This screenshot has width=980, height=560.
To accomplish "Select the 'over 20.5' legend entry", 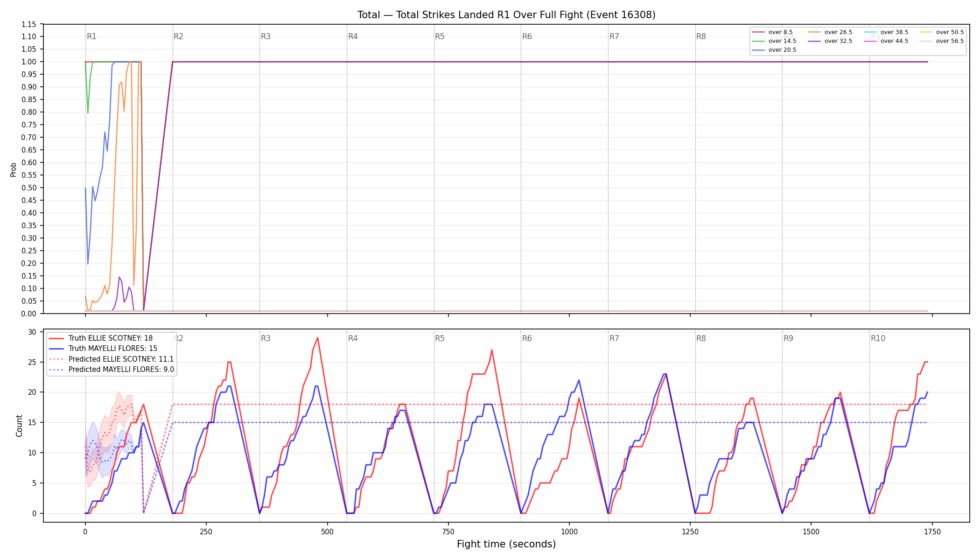I will [774, 50].
